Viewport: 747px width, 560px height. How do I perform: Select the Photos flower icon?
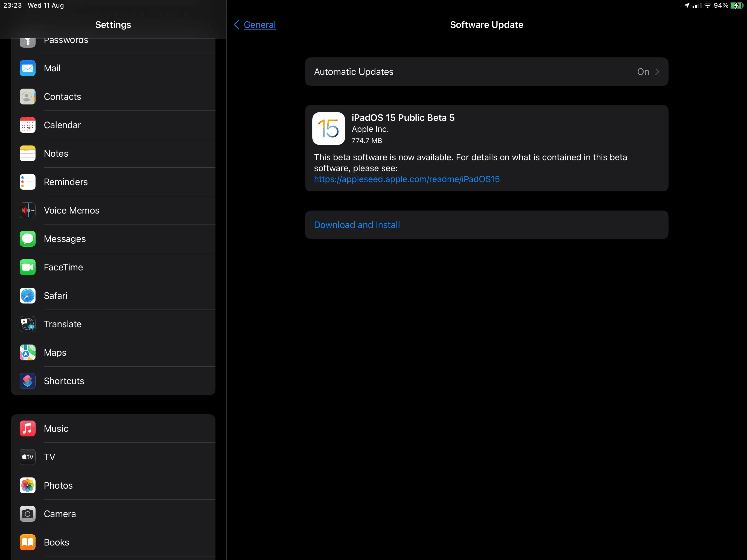coord(27,485)
